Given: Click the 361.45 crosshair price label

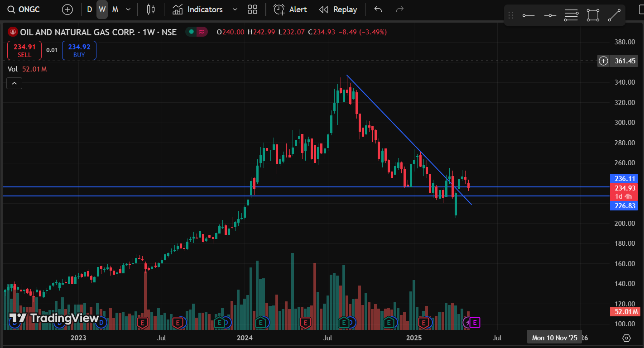Looking at the screenshot, I should [x=625, y=61].
